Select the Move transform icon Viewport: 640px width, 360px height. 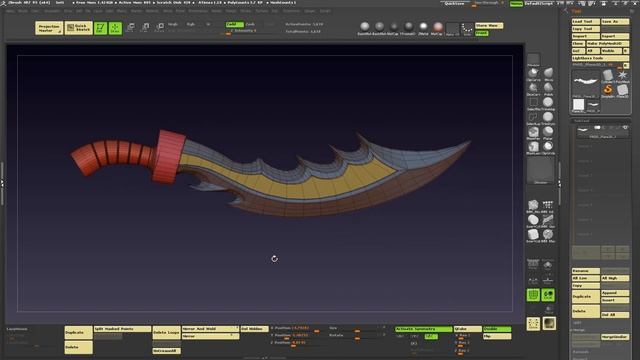(131, 27)
